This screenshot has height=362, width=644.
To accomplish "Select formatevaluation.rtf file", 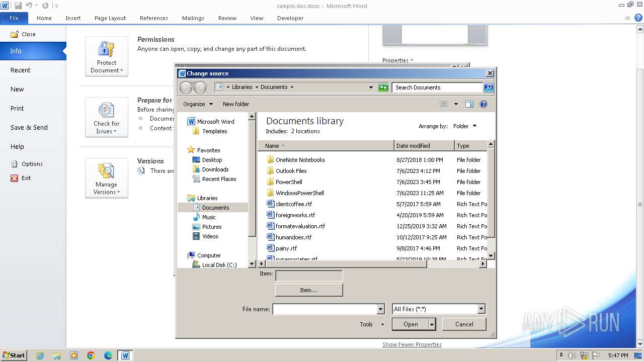I will point(300,226).
